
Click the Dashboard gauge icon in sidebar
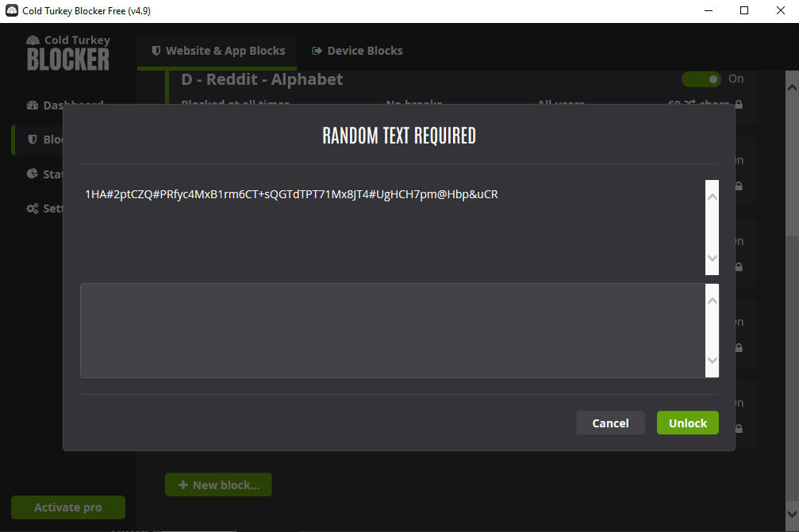pos(33,105)
